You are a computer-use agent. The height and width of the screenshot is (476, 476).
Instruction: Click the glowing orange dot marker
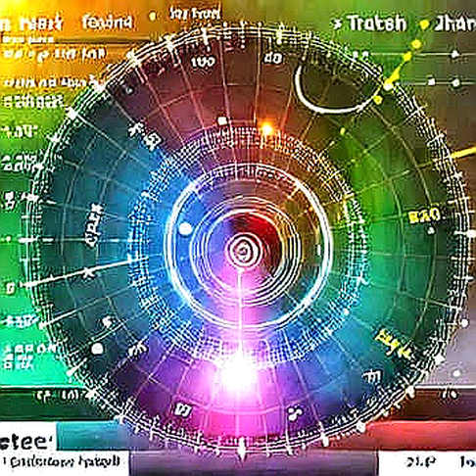[x=267, y=129]
